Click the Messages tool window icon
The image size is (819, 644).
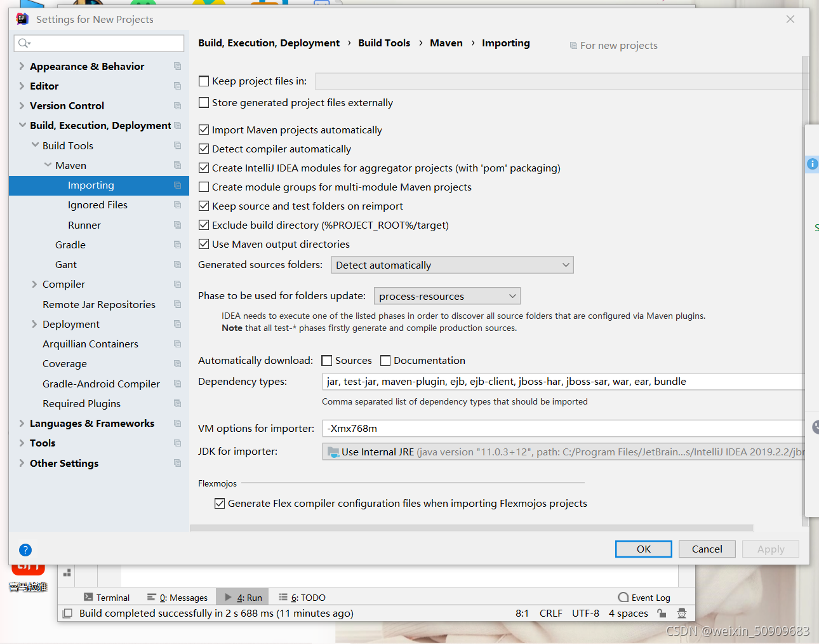[152, 597]
